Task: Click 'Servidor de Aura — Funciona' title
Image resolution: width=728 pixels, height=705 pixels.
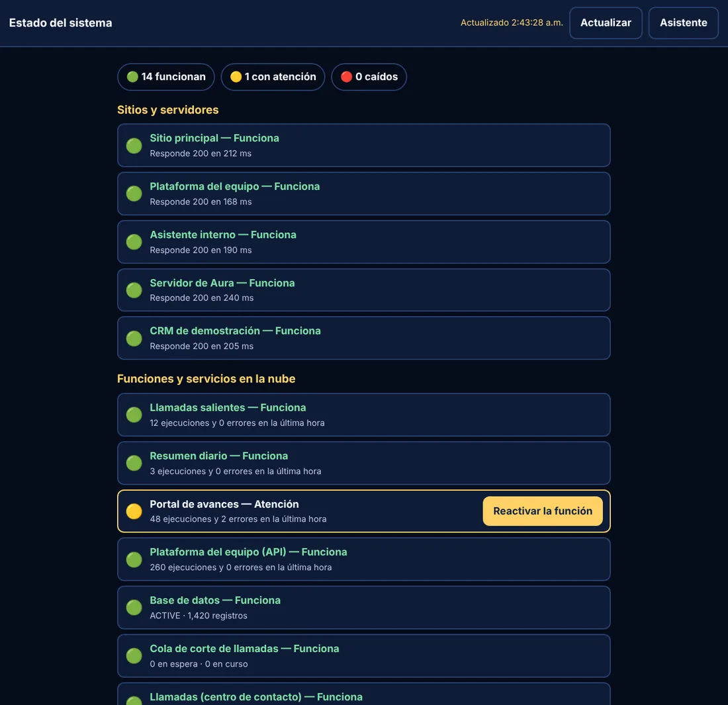Action: 222,283
